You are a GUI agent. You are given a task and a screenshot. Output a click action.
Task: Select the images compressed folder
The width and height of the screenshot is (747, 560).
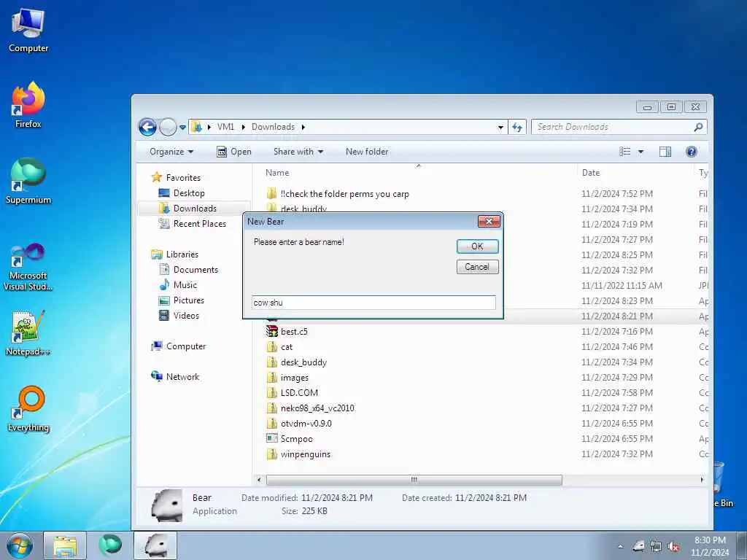pos(295,378)
